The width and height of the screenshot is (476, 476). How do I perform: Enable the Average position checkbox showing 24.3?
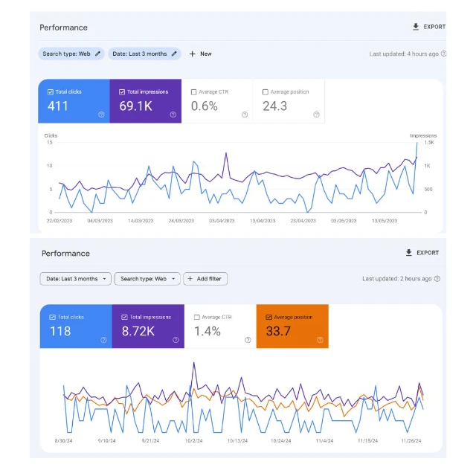click(266, 92)
